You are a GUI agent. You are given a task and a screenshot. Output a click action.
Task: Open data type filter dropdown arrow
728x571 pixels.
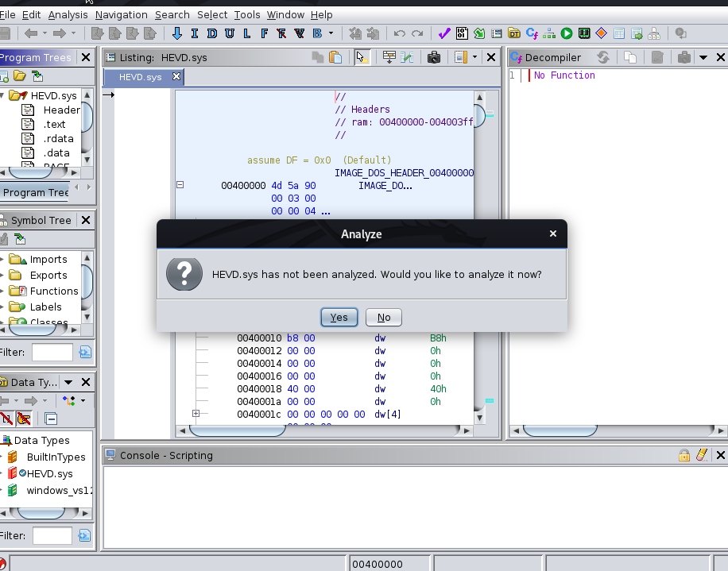click(x=83, y=401)
